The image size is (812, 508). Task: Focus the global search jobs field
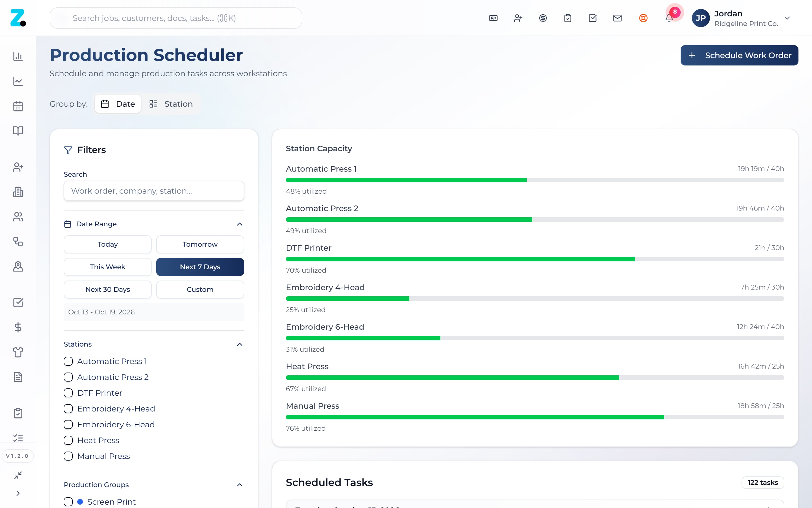pyautogui.click(x=176, y=18)
